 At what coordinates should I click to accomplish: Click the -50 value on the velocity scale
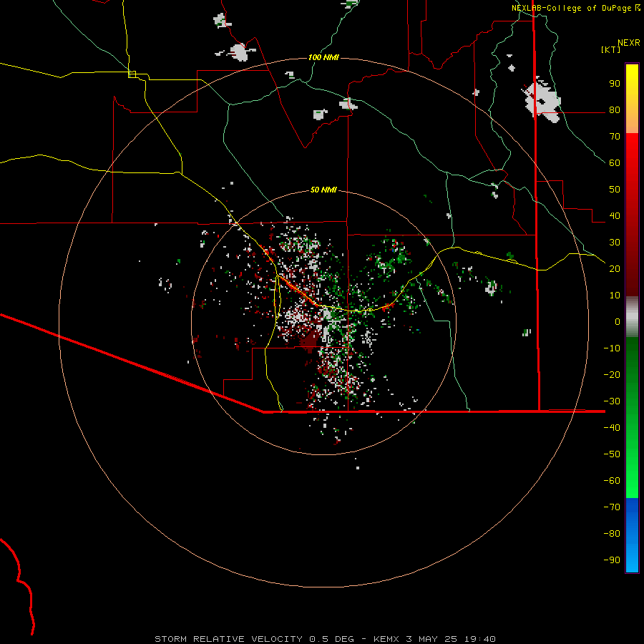[612, 454]
